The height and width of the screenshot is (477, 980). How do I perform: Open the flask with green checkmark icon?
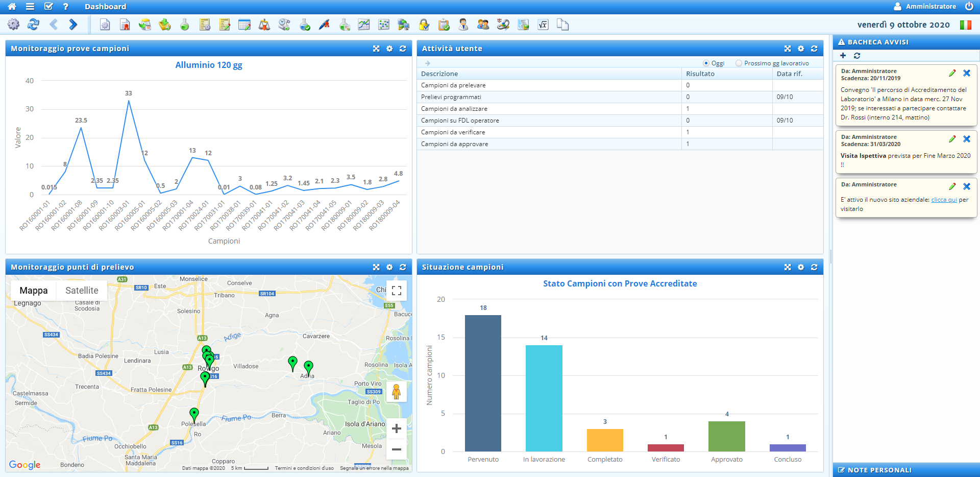point(305,25)
